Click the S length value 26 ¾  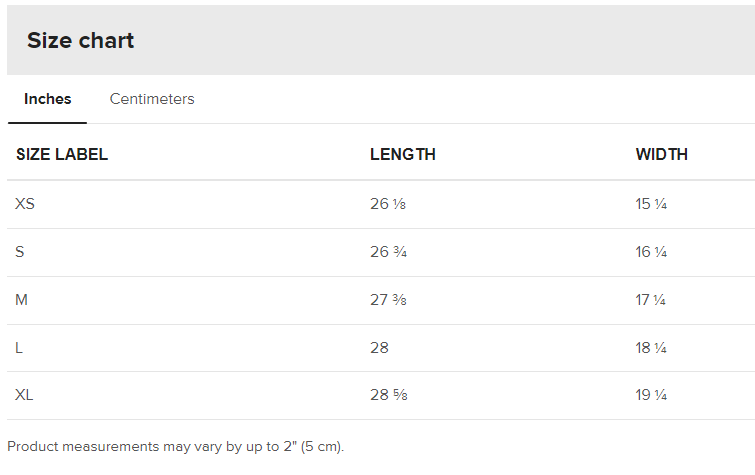(x=388, y=252)
